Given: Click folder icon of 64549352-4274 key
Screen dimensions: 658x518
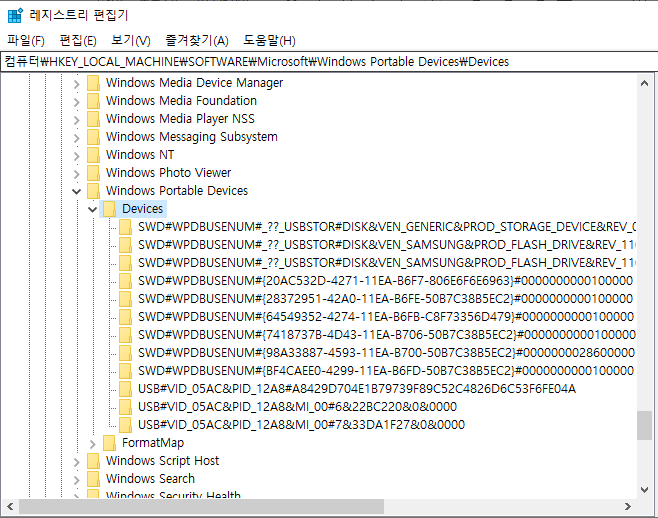Looking at the screenshot, I should point(125,317).
